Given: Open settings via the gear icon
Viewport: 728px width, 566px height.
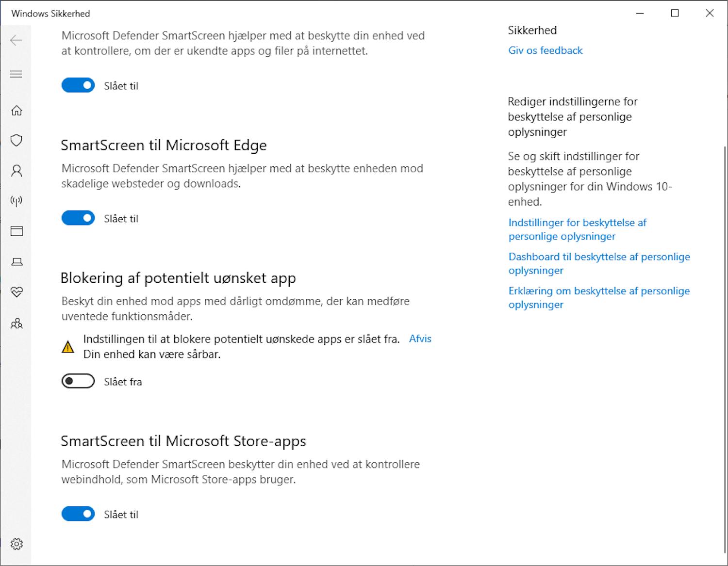Looking at the screenshot, I should click(16, 544).
